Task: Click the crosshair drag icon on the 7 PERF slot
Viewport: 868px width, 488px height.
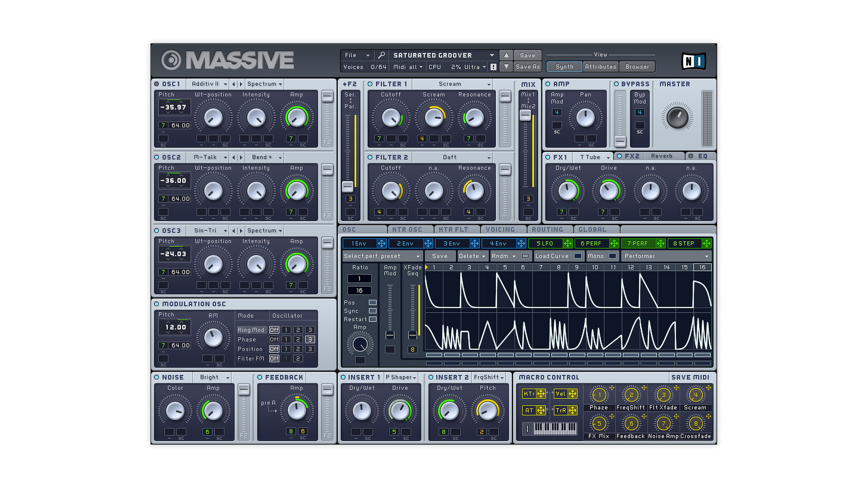Action: click(660, 243)
